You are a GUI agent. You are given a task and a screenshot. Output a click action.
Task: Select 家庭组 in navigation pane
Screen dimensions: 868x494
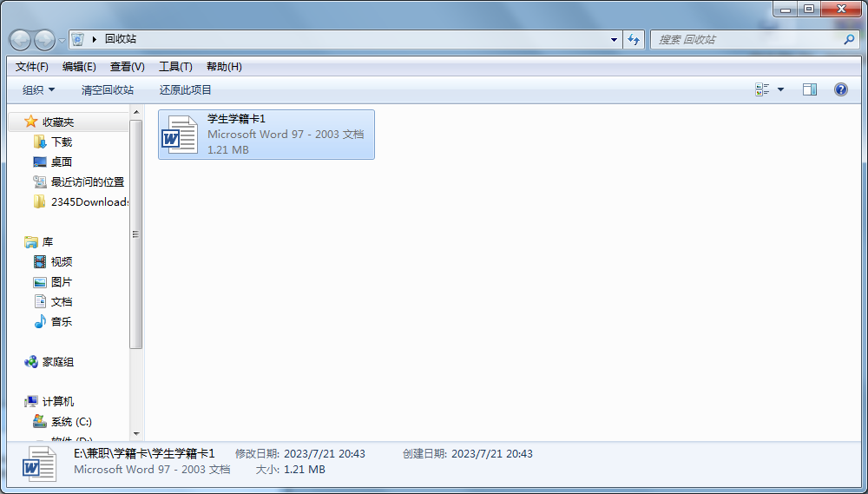click(x=58, y=362)
